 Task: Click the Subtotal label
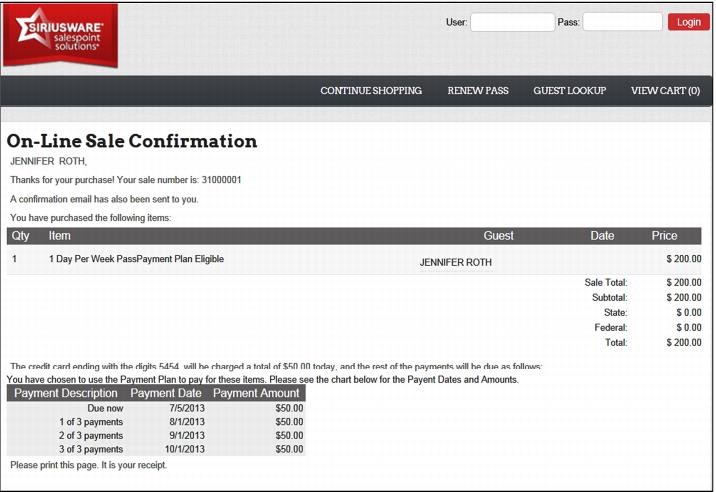pos(610,298)
